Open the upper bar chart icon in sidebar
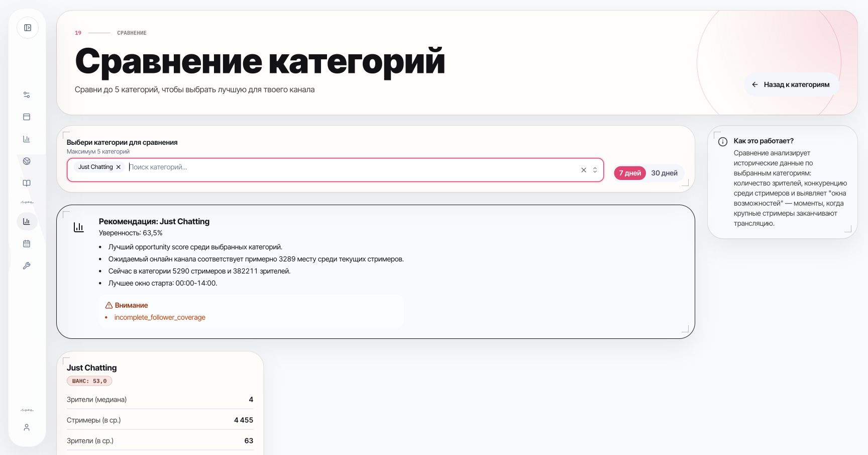 coord(27,139)
